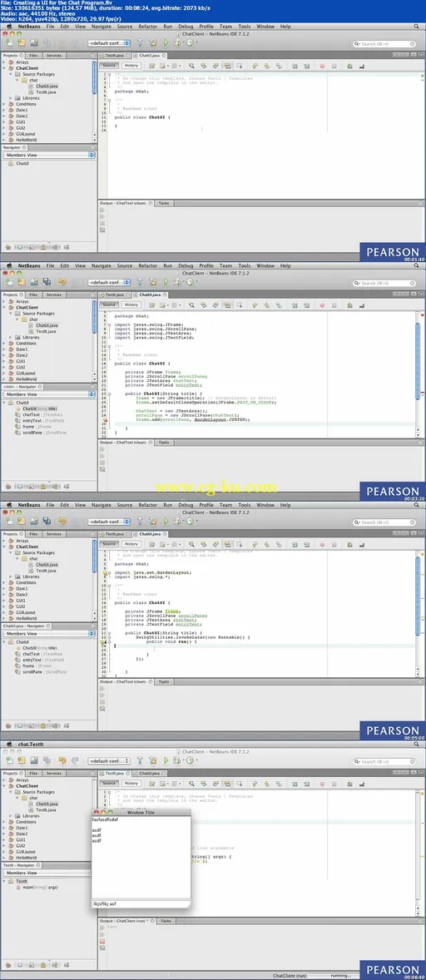The width and height of the screenshot is (426, 980).
Task: Click Save All icon in 00:03:20 frame toolbar
Action: coord(47,283)
